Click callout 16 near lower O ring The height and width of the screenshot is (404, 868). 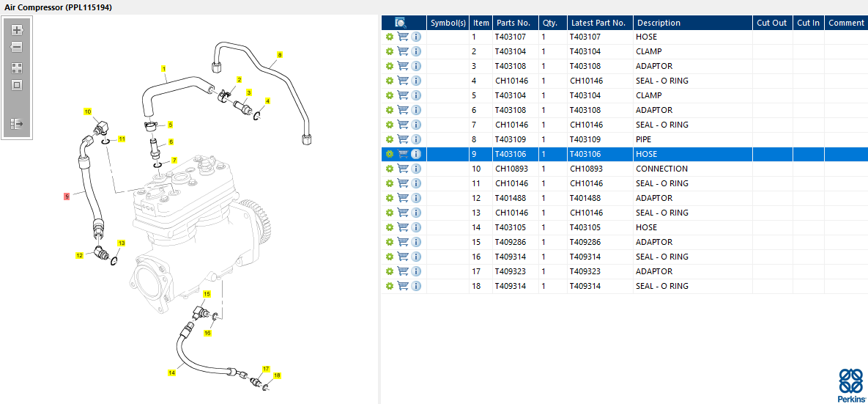(x=207, y=333)
